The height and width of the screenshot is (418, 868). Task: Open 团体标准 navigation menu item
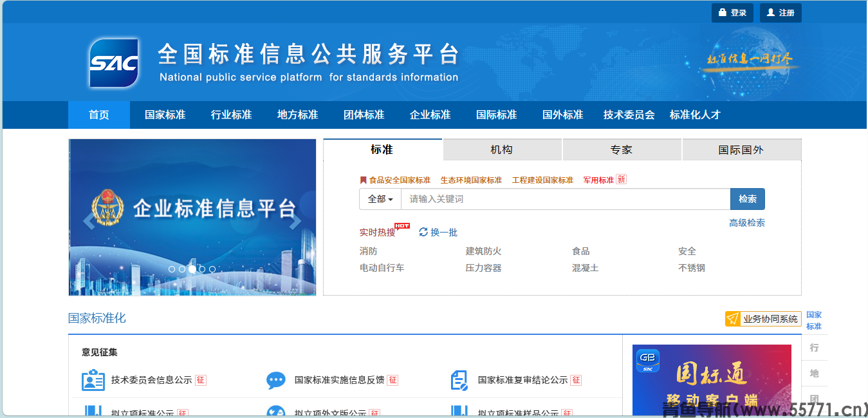tap(364, 115)
